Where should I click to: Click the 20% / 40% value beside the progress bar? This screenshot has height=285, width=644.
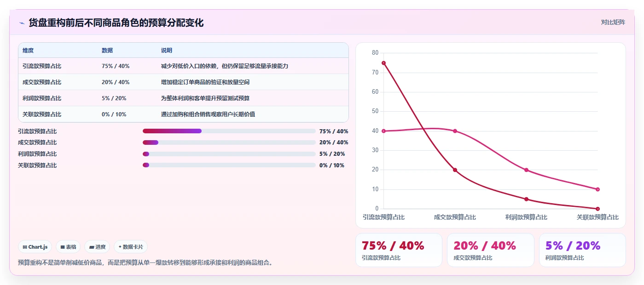click(334, 142)
